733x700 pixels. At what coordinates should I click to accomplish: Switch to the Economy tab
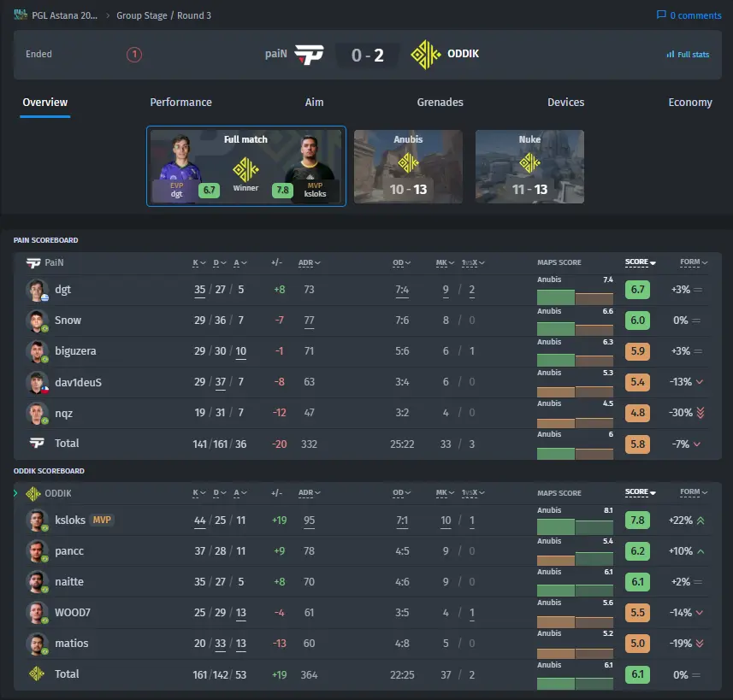click(x=690, y=103)
